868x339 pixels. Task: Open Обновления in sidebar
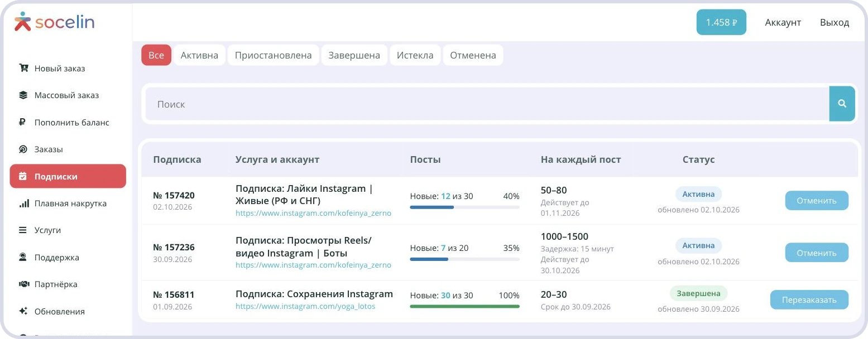68,311
